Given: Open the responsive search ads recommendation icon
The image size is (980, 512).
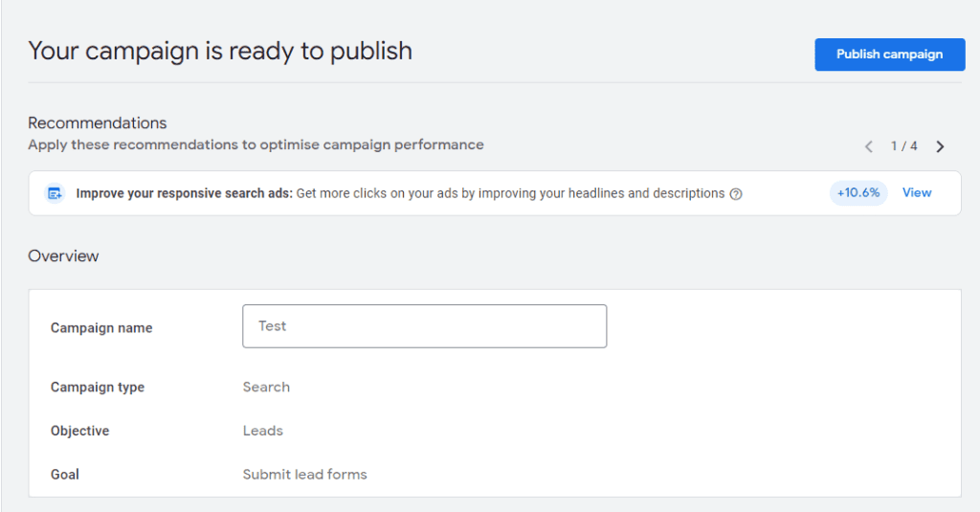Looking at the screenshot, I should tap(55, 194).
